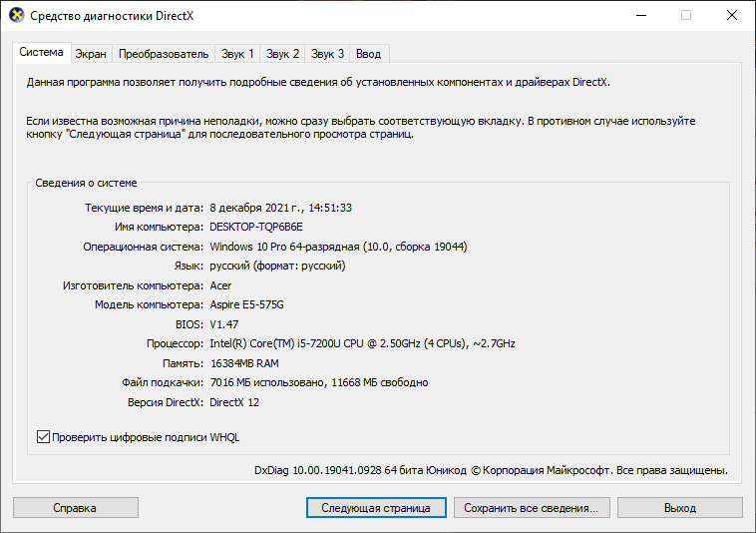Screen dimensions: 756x533
Task: Click page file value 7016 МБ использовано
Action: [319, 382]
